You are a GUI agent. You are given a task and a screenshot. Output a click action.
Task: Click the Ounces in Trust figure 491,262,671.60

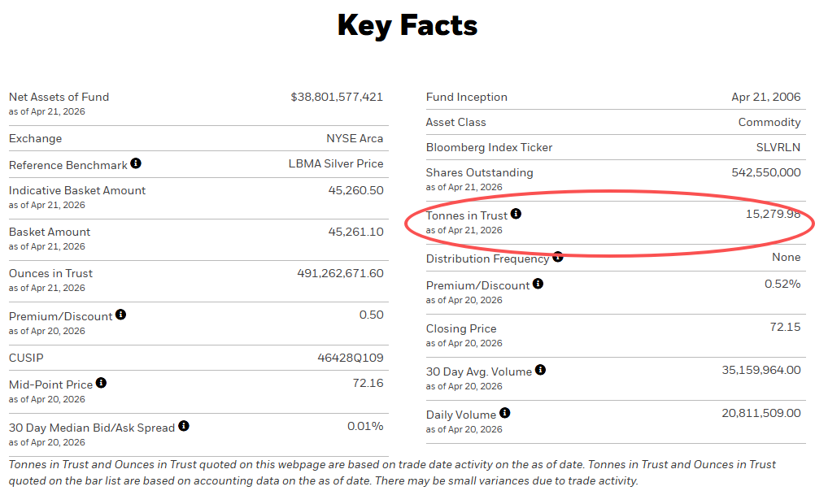click(341, 273)
